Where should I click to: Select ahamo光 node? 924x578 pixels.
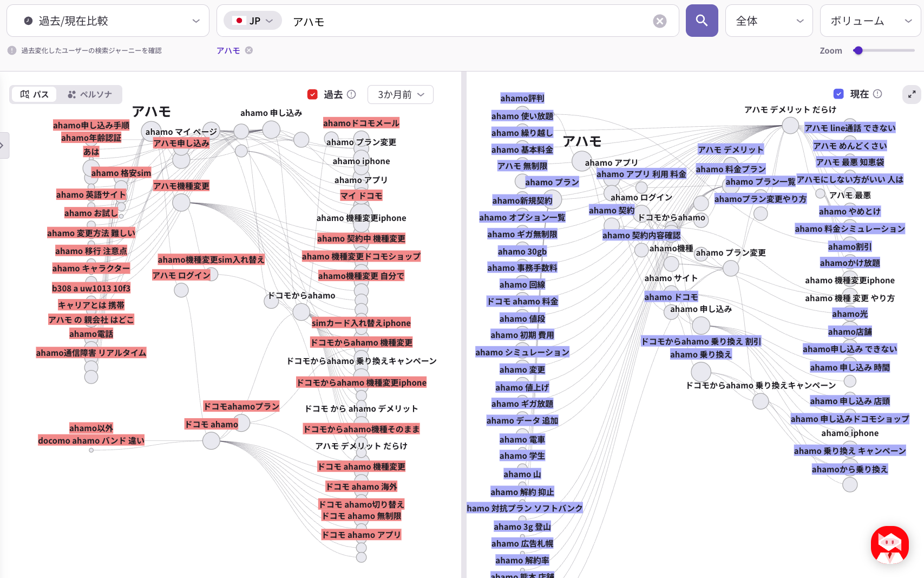click(849, 314)
